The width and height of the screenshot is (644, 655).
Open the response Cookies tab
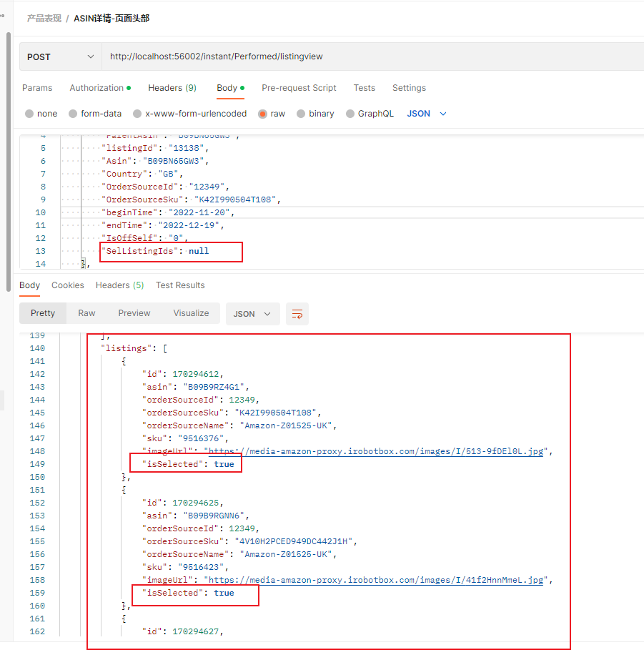click(x=68, y=285)
